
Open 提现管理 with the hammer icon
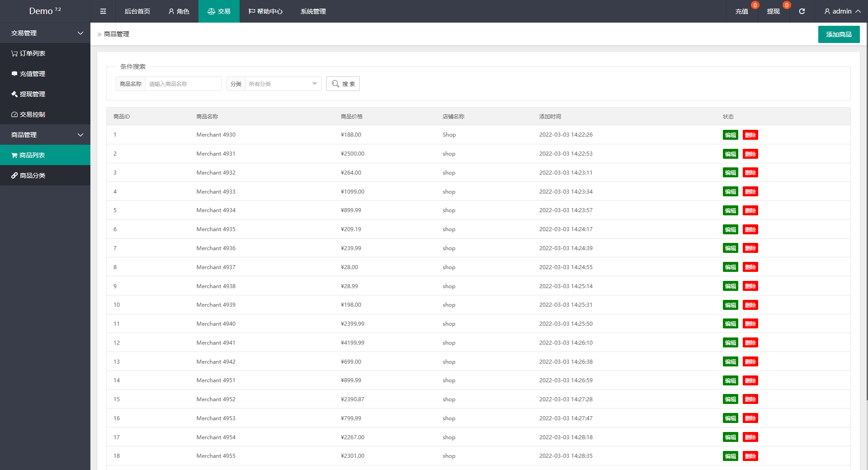click(x=28, y=94)
